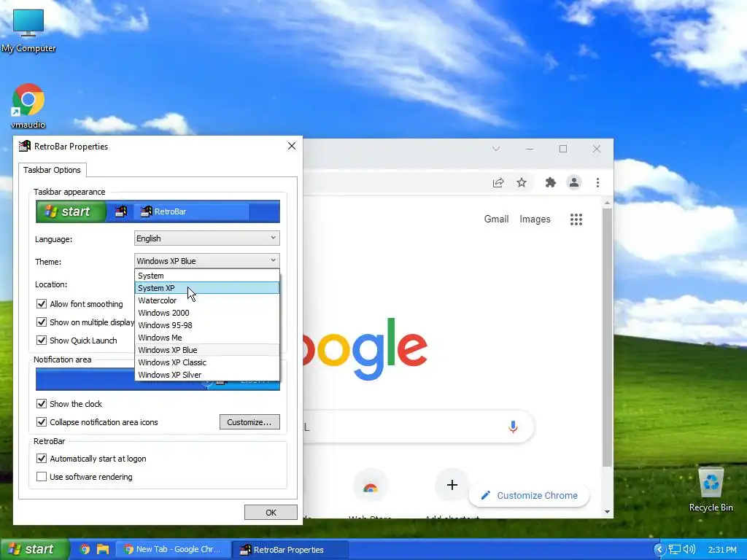Confirm with the OK button
The height and width of the screenshot is (560, 747).
click(x=271, y=513)
